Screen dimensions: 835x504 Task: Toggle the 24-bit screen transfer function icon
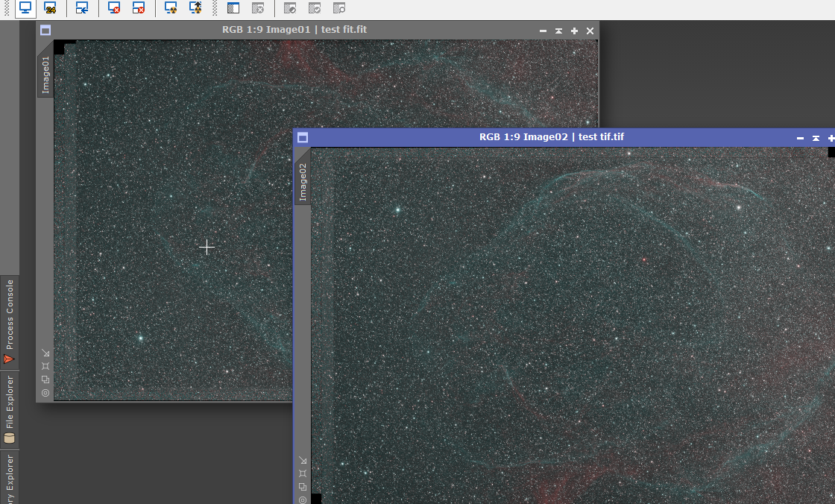click(51, 8)
